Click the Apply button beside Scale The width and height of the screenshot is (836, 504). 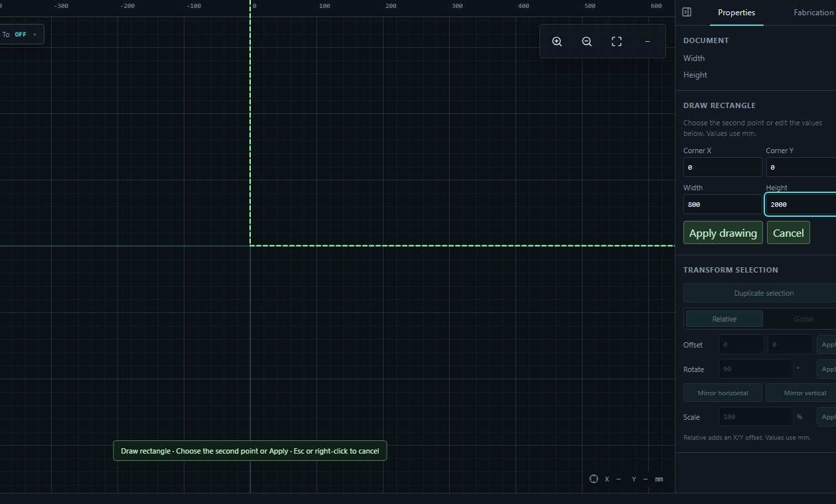(827, 416)
